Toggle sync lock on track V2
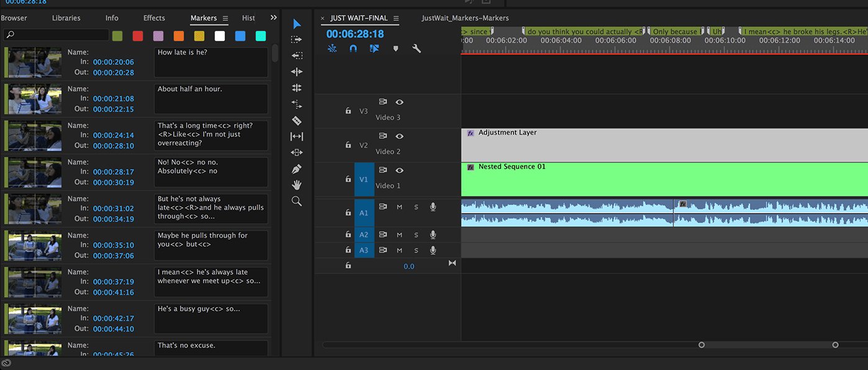 382,136
